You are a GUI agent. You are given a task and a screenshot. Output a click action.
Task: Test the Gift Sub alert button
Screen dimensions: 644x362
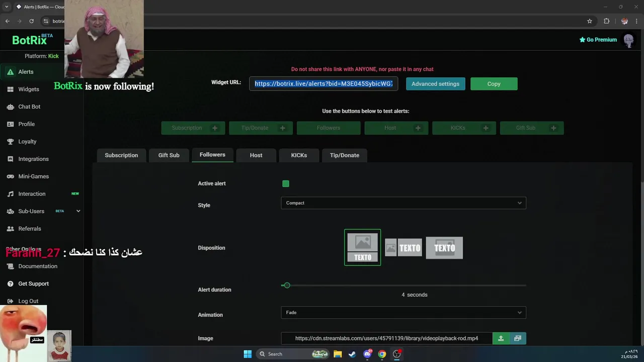click(x=532, y=128)
